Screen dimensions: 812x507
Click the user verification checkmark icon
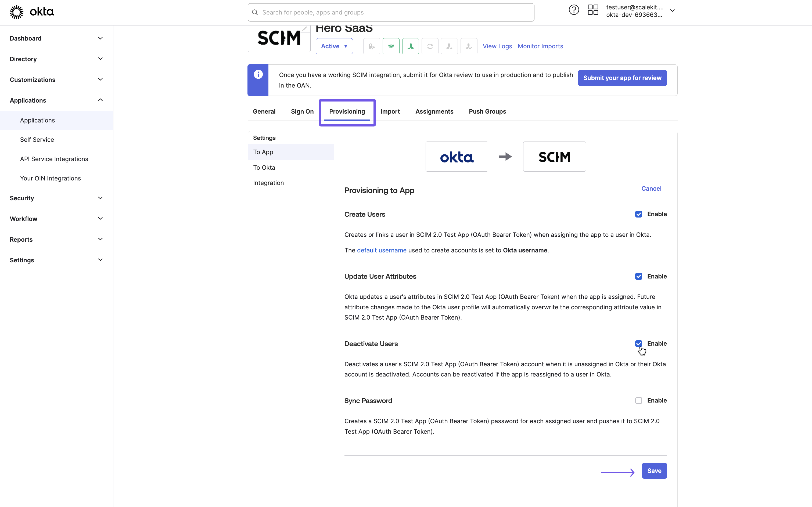click(x=469, y=46)
